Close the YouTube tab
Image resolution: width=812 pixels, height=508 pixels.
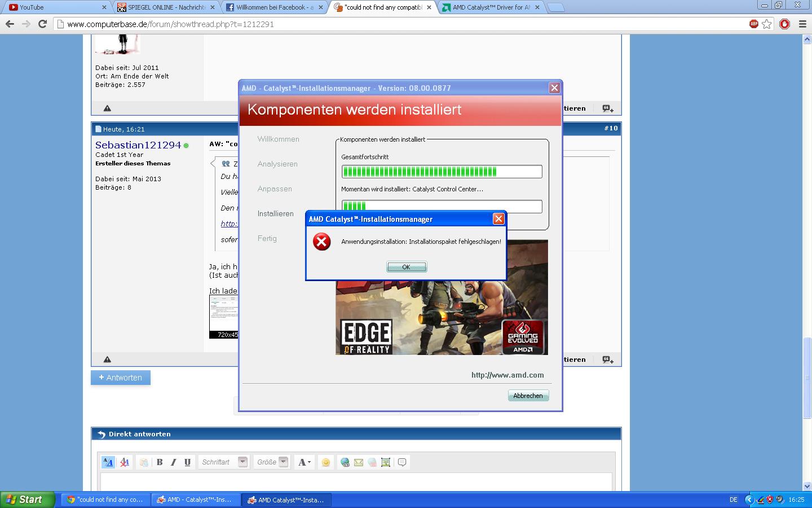pos(104,7)
